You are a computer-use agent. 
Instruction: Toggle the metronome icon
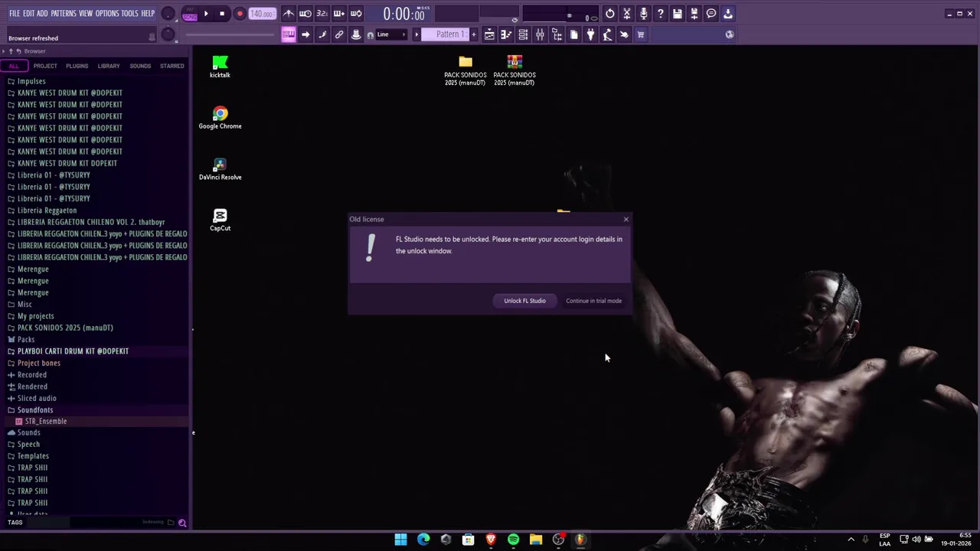tap(289, 14)
